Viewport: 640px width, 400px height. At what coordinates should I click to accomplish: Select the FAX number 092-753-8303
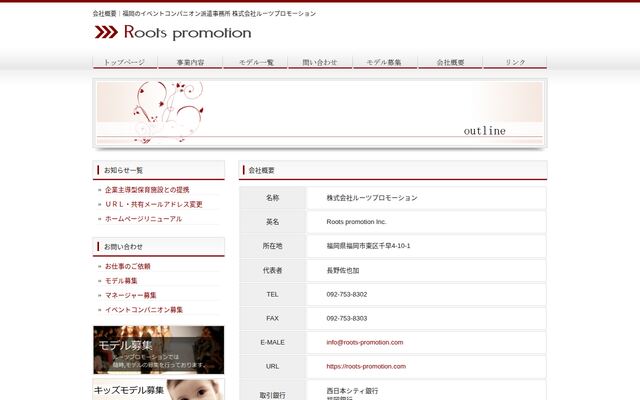(347, 318)
